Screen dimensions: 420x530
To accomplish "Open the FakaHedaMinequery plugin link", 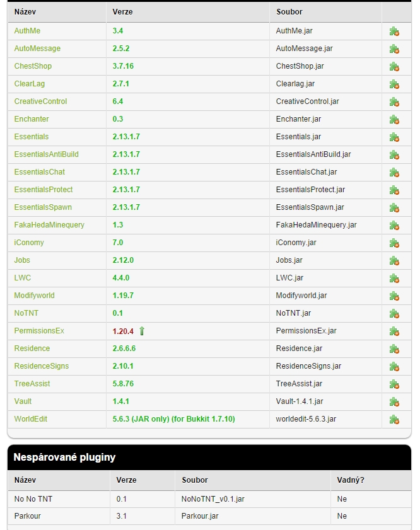I will point(49,225).
